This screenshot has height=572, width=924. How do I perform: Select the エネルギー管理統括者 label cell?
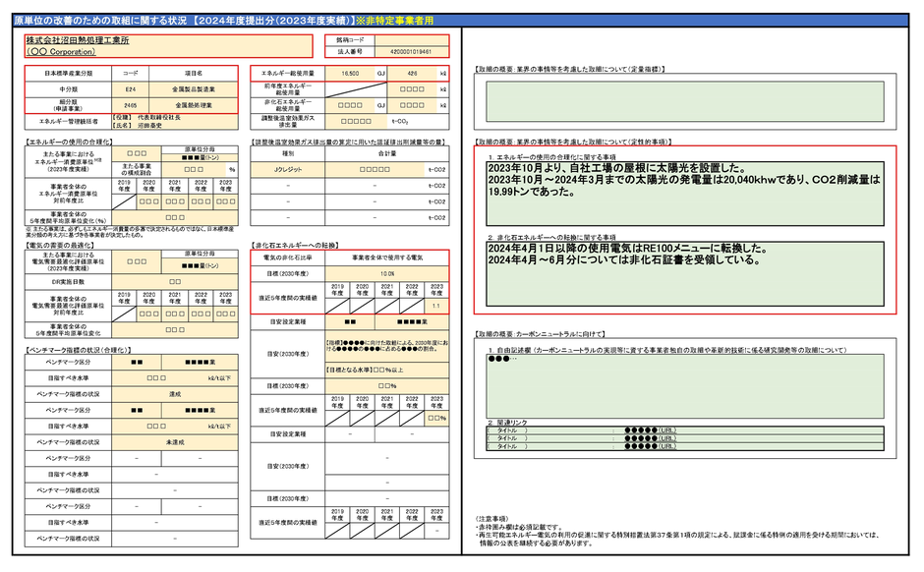click(x=69, y=121)
